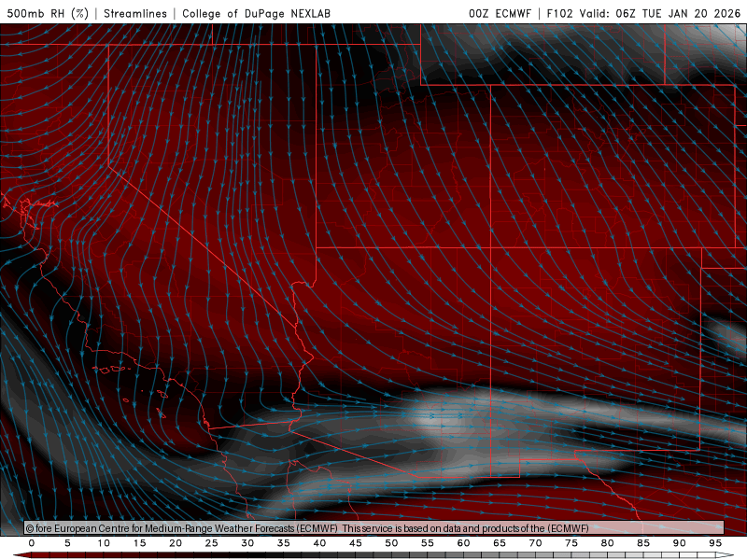747x560 pixels.
Task: Click the colorbar label '45'
Action: [x=356, y=543]
